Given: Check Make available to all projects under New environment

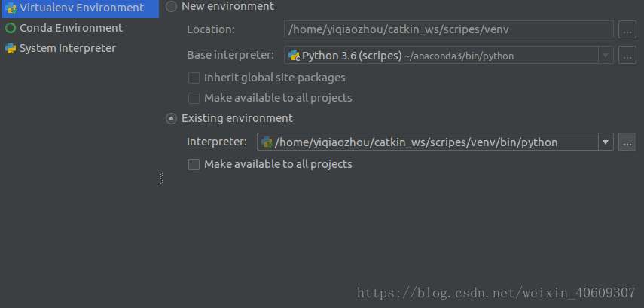Looking at the screenshot, I should pos(194,98).
